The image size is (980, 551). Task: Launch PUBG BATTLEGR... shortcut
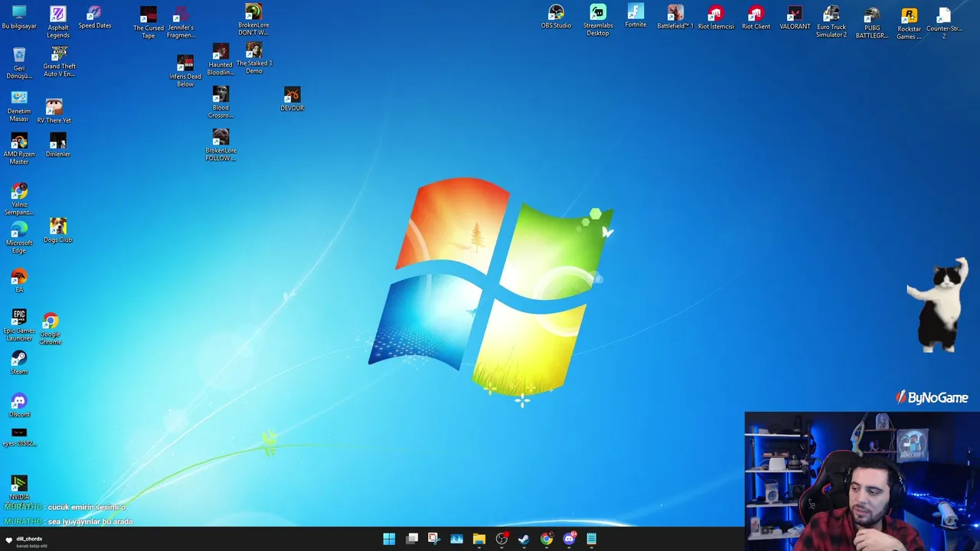click(872, 23)
